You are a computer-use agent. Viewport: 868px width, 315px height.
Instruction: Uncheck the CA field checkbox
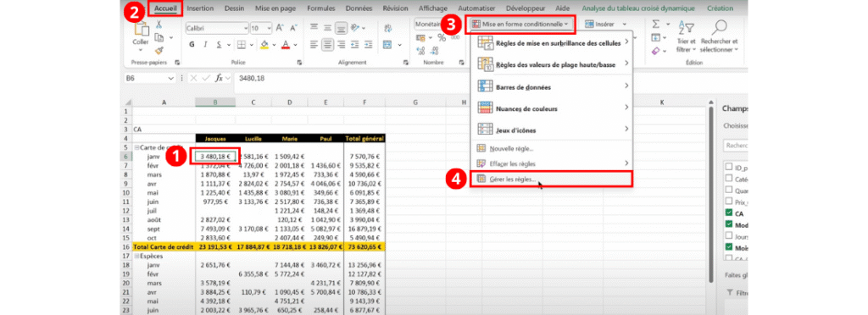point(728,213)
